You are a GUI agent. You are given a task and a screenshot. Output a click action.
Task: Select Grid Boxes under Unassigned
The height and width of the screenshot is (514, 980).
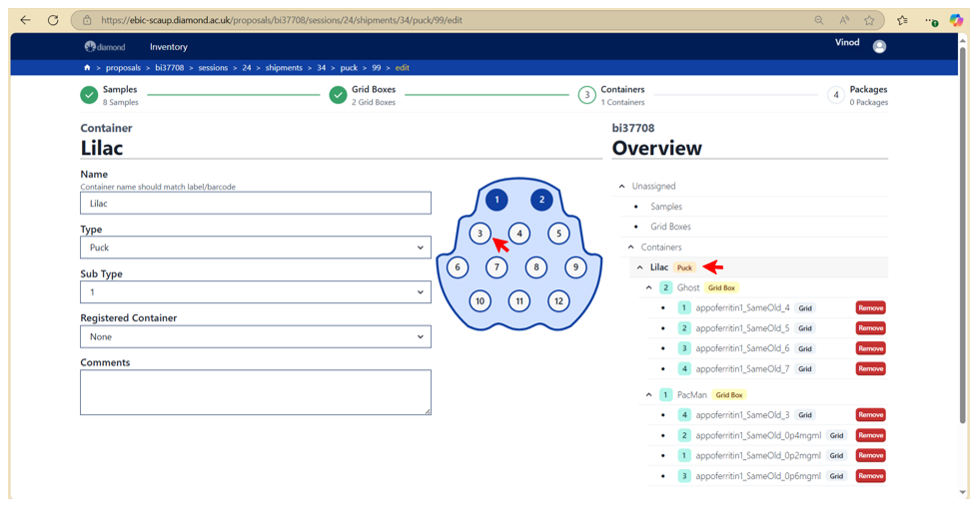coord(670,227)
